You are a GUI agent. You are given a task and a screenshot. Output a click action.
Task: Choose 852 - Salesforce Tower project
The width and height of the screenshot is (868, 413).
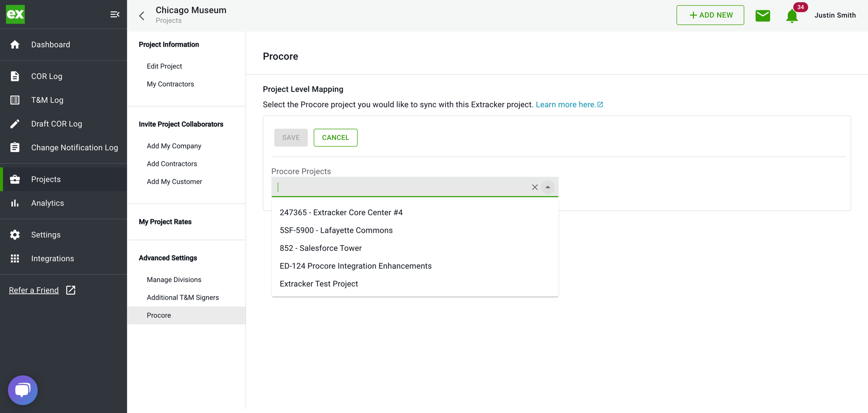(320, 248)
